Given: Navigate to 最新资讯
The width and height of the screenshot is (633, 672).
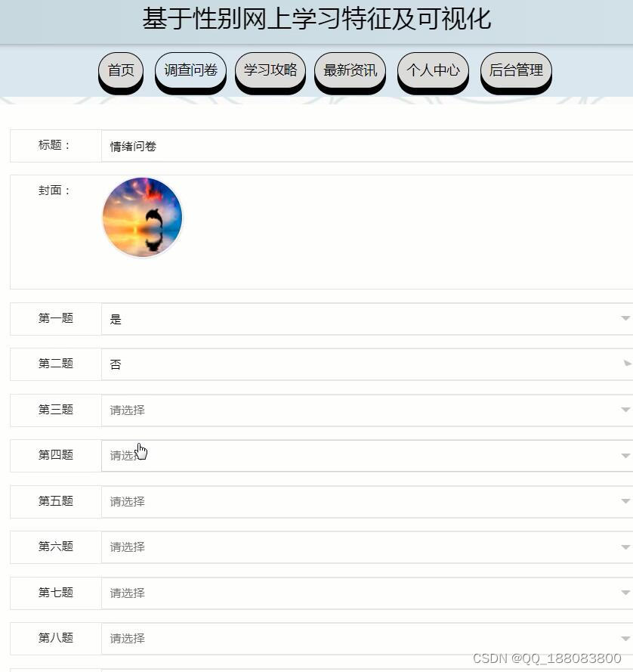Looking at the screenshot, I should click(x=350, y=70).
